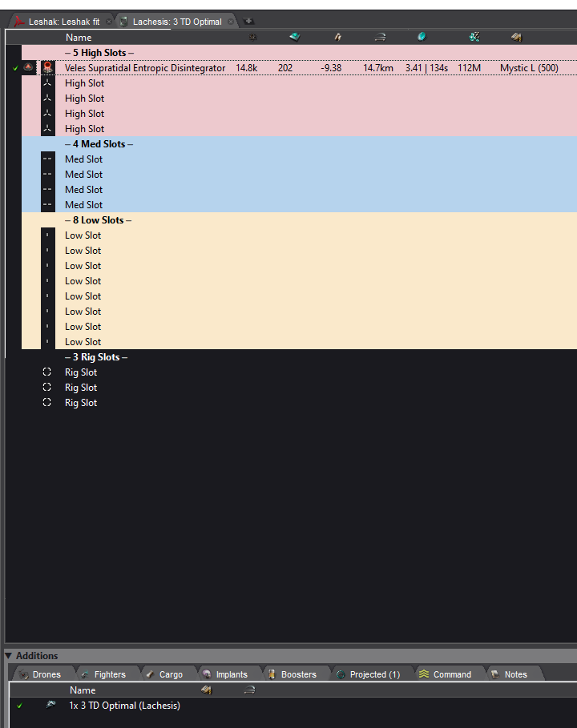This screenshot has width=577, height=728.
Task: Open a new fitting tab with plus button
Action: coord(248,22)
